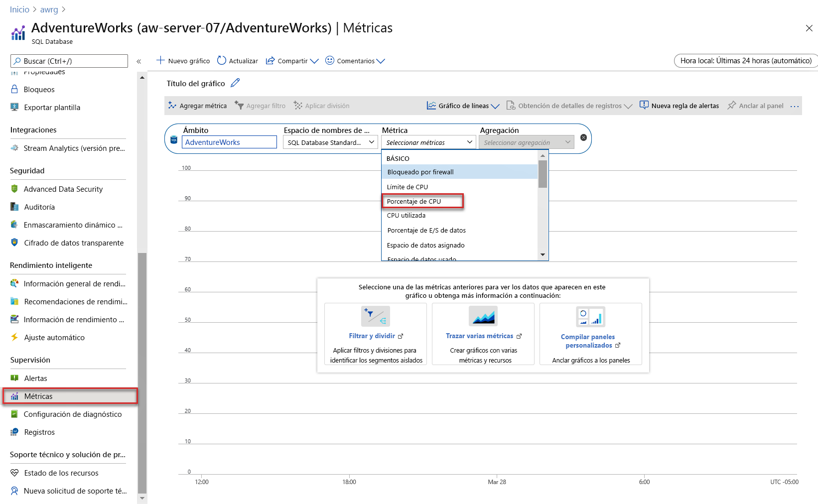Click the Alertas icon in sidebar
This screenshot has width=818, height=504.
coord(14,378)
